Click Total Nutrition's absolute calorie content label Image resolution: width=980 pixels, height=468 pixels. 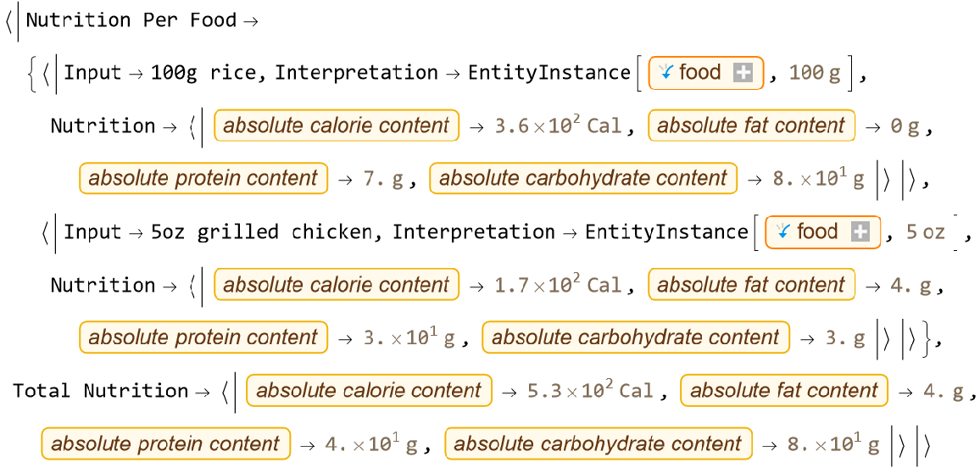pyautogui.click(x=368, y=391)
